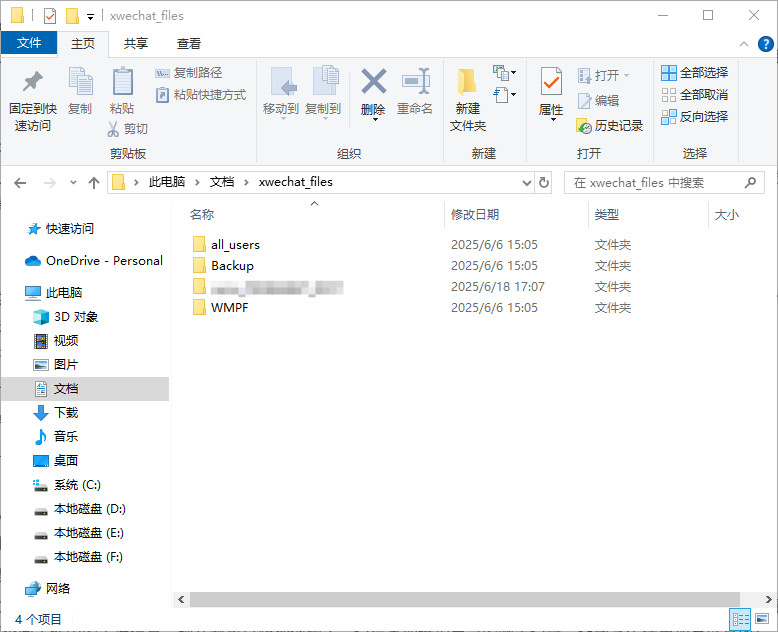The image size is (778, 632).
Task: Click the Pin to Quick Access icon
Action: [x=33, y=81]
